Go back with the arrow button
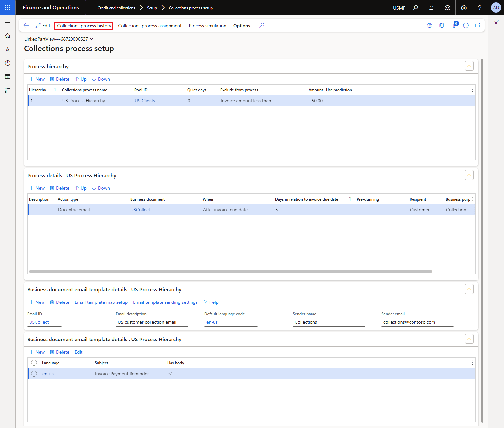The image size is (504, 428). click(26, 25)
